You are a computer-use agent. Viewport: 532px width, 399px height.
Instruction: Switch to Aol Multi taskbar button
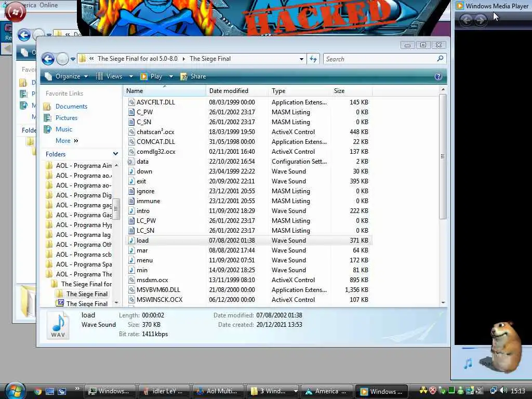click(x=218, y=391)
